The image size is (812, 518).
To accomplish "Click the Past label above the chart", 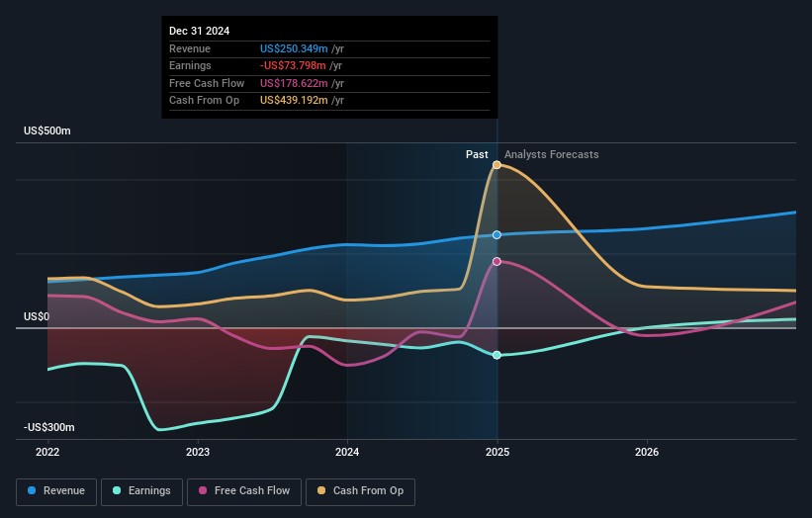I will [477, 154].
